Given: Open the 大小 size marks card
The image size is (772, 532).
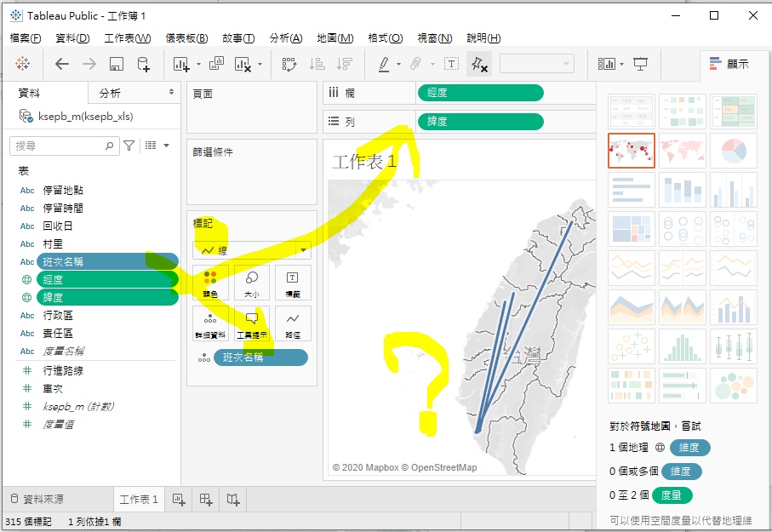Looking at the screenshot, I should click(x=252, y=283).
